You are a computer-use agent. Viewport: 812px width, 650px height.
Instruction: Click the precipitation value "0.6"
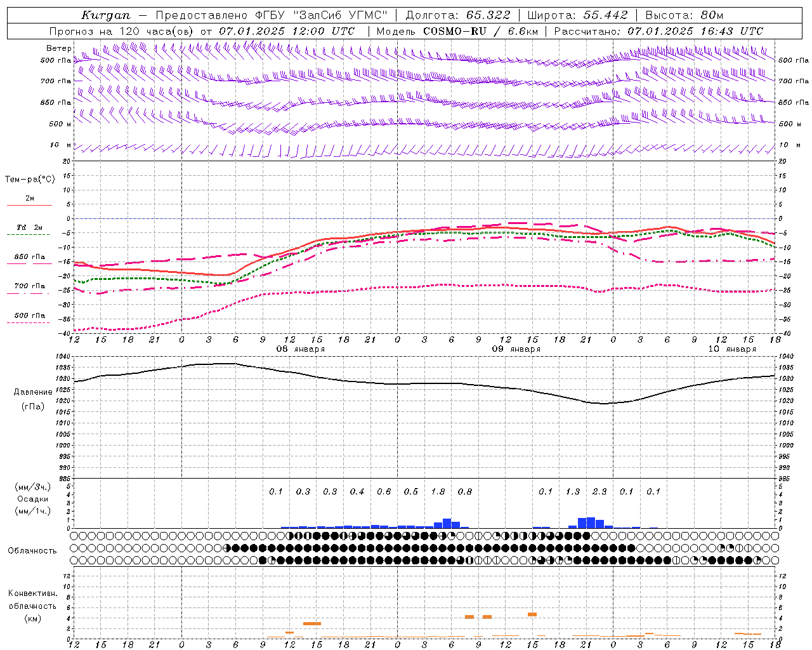point(384,492)
